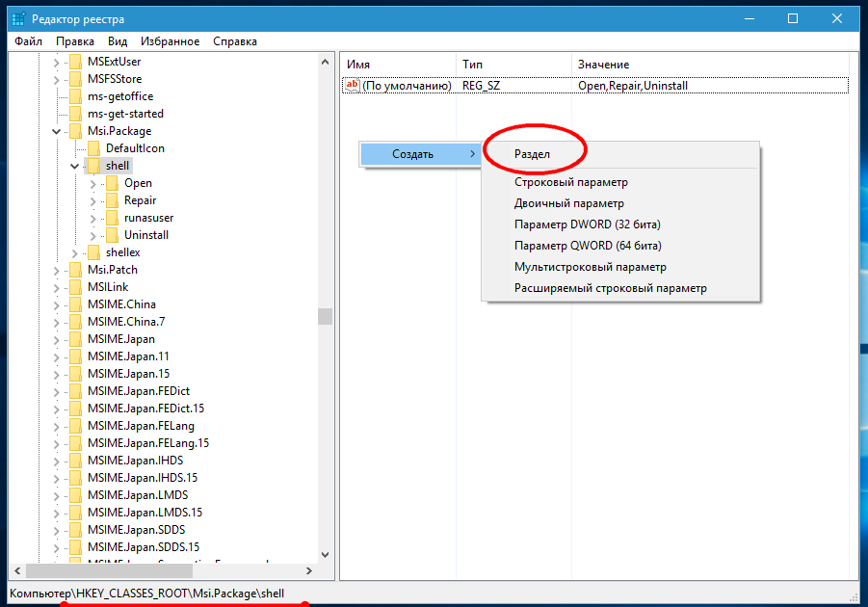868x607 pixels.
Task: Click the ms-getoffice folder icon
Action: click(x=76, y=96)
